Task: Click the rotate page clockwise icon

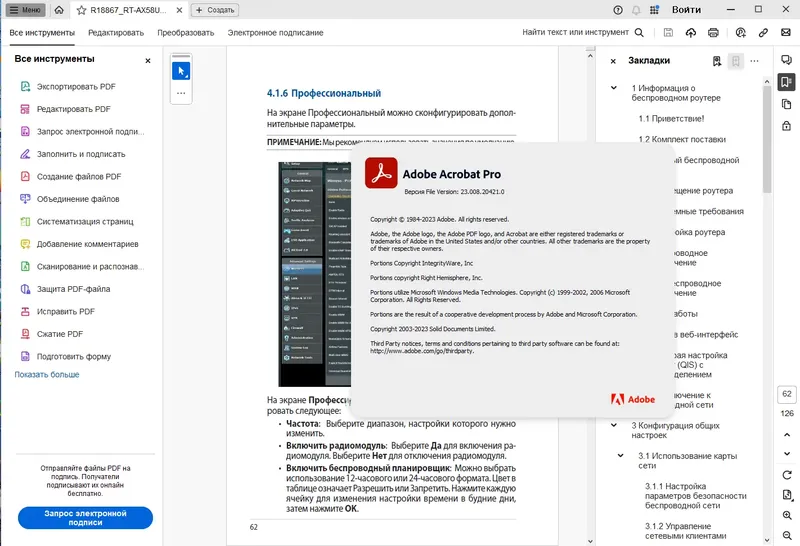Action: pyautogui.click(x=787, y=475)
